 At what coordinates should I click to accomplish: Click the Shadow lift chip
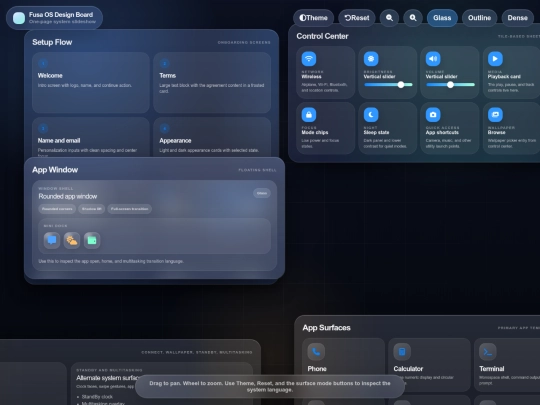point(92,209)
